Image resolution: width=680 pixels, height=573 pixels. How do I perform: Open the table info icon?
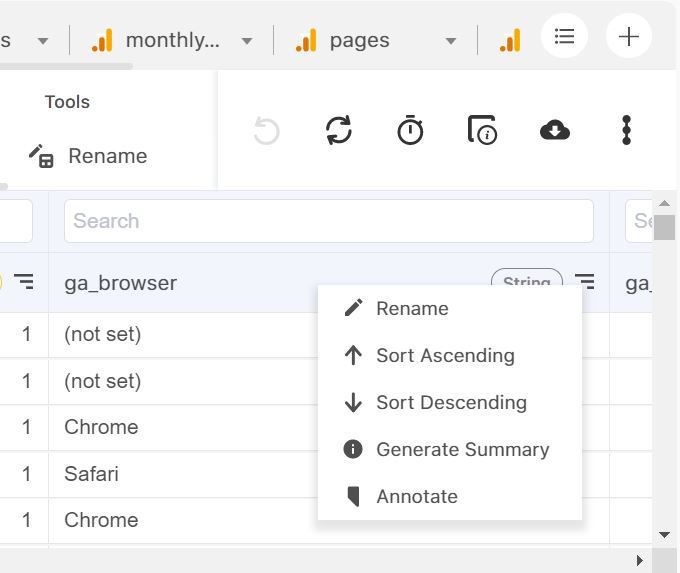[x=482, y=130]
